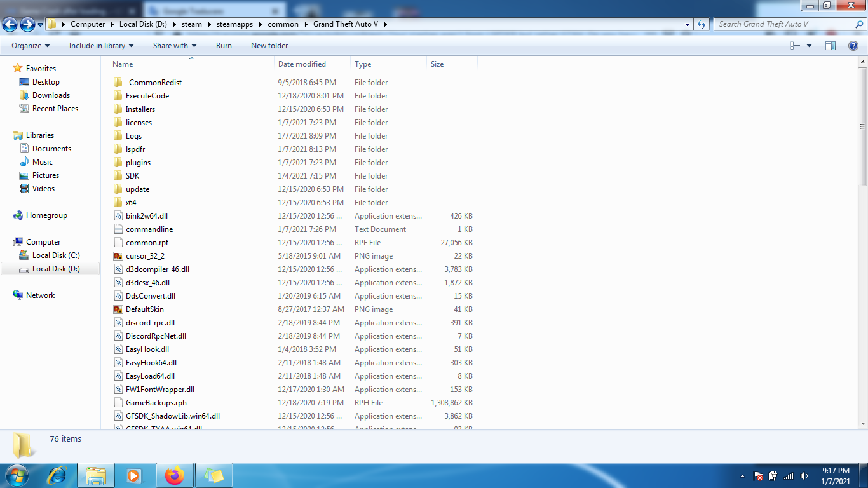The width and height of the screenshot is (868, 488).
Task: Open the Videos library
Action: (x=43, y=189)
